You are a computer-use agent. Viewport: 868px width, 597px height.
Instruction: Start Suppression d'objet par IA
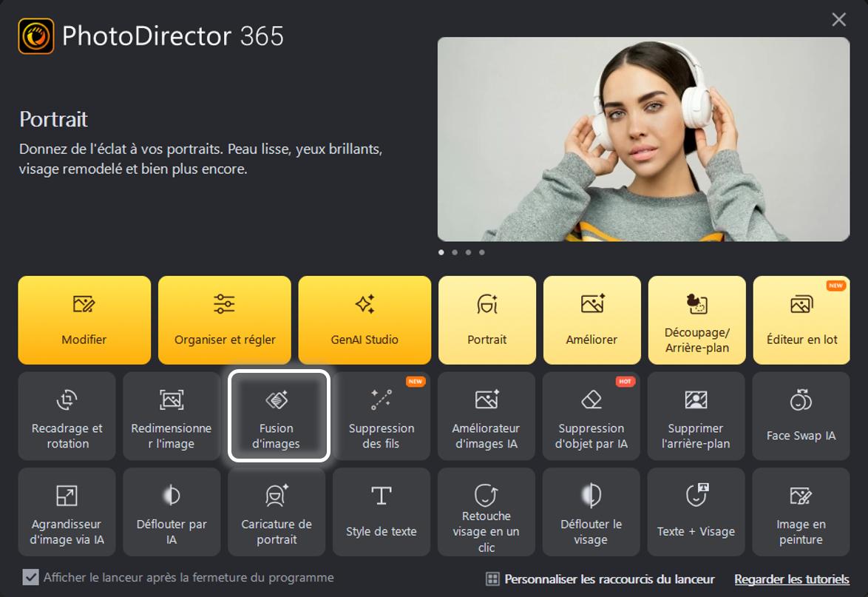591,416
